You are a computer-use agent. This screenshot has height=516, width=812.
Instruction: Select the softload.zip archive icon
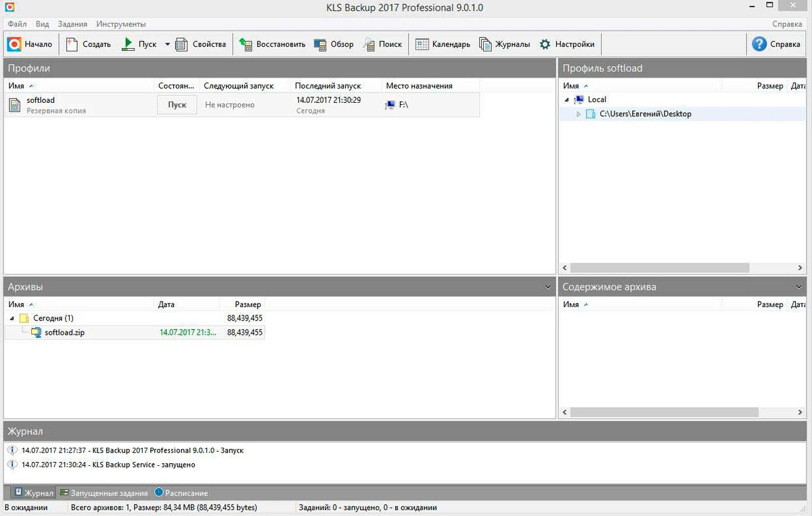pyautogui.click(x=36, y=332)
